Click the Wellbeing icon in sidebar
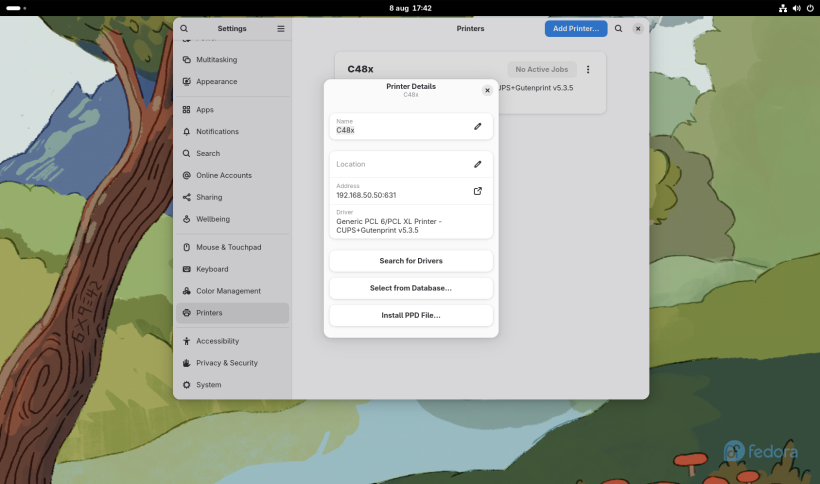Viewport: 820px width, 484px height. coord(187,220)
